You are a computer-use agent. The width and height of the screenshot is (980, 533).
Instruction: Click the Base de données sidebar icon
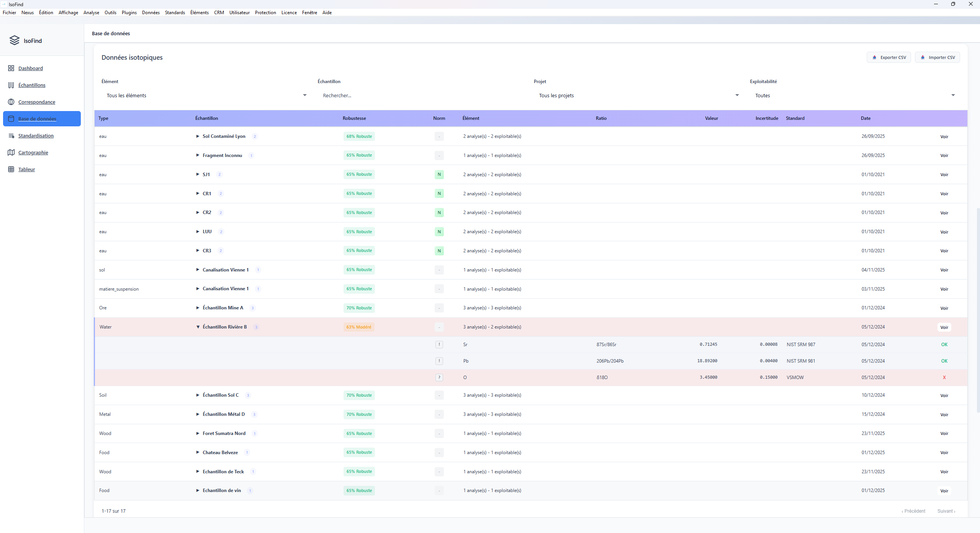coord(11,119)
